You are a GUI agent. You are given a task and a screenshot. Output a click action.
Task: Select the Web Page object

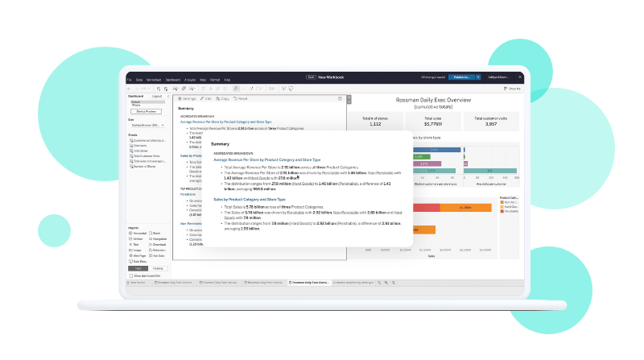click(x=138, y=254)
